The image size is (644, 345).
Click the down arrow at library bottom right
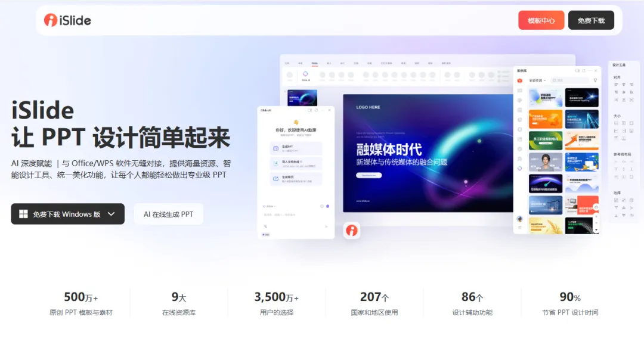point(596,230)
